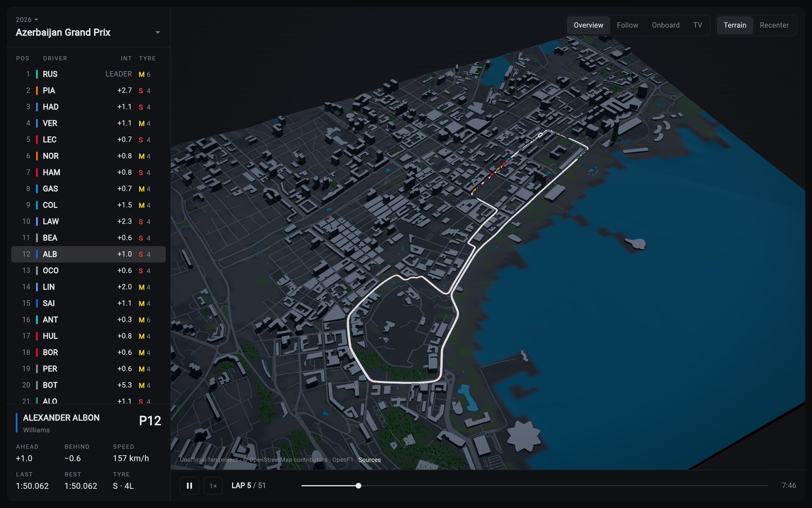
Task: Select driver PIA row
Action: pyautogui.click(x=88, y=90)
